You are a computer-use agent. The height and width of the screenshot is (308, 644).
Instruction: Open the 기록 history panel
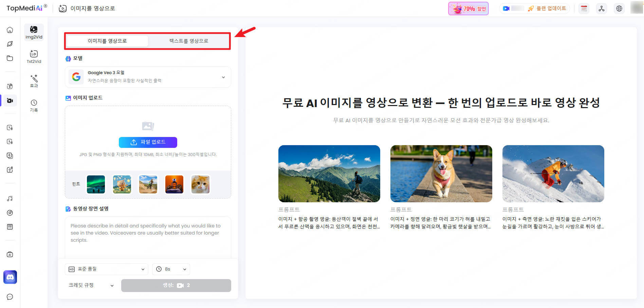(34, 106)
